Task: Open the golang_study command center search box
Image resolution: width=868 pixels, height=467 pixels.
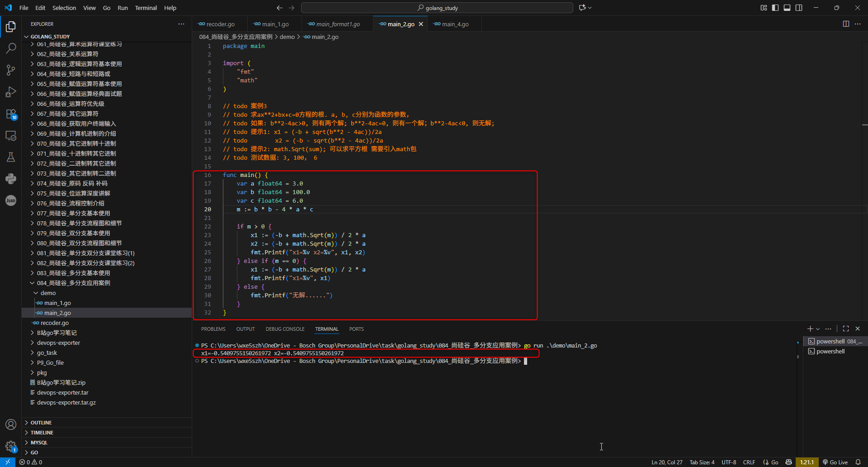Action: (x=437, y=8)
